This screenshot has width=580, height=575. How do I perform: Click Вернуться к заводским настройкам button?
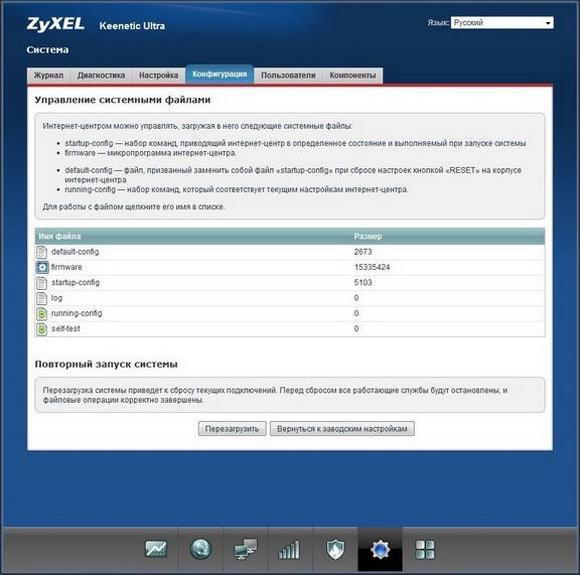(x=342, y=429)
